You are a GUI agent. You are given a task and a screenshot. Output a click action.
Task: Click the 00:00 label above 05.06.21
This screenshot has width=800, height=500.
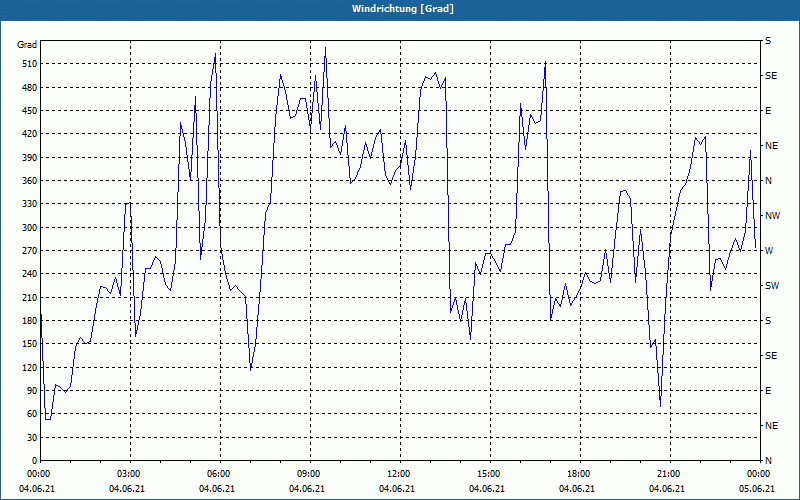(759, 473)
